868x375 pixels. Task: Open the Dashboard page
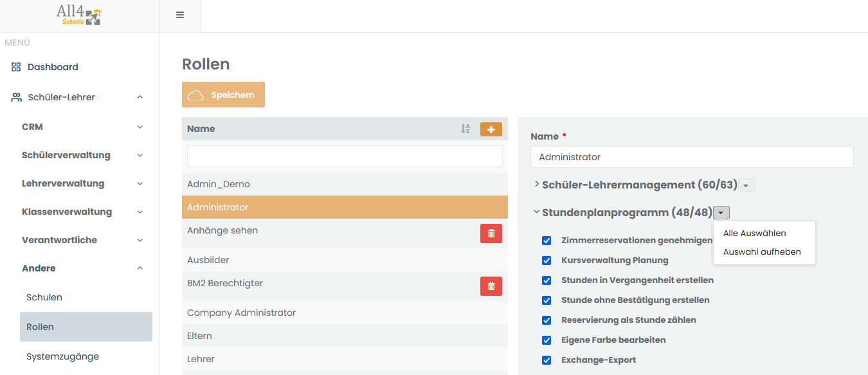(53, 67)
